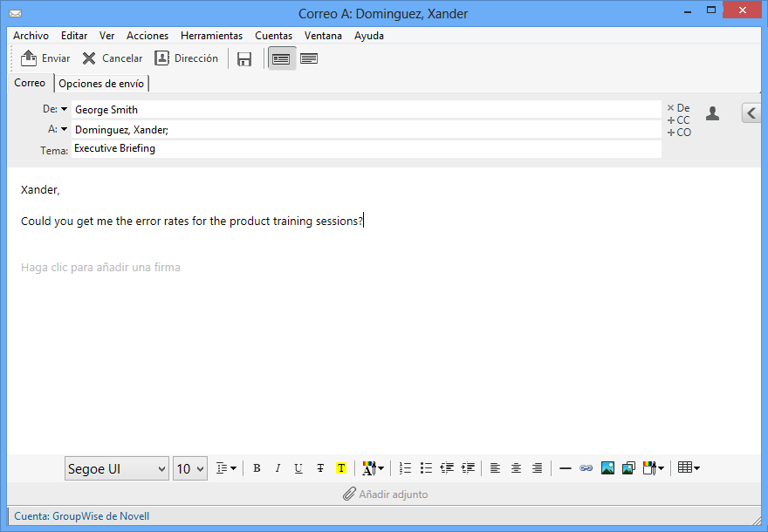
Task: Open the address book via Dirección
Action: tap(186, 58)
